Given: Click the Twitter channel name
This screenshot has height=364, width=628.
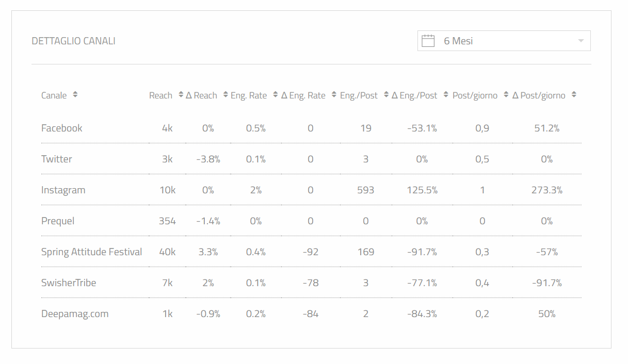Looking at the screenshot, I should [57, 159].
